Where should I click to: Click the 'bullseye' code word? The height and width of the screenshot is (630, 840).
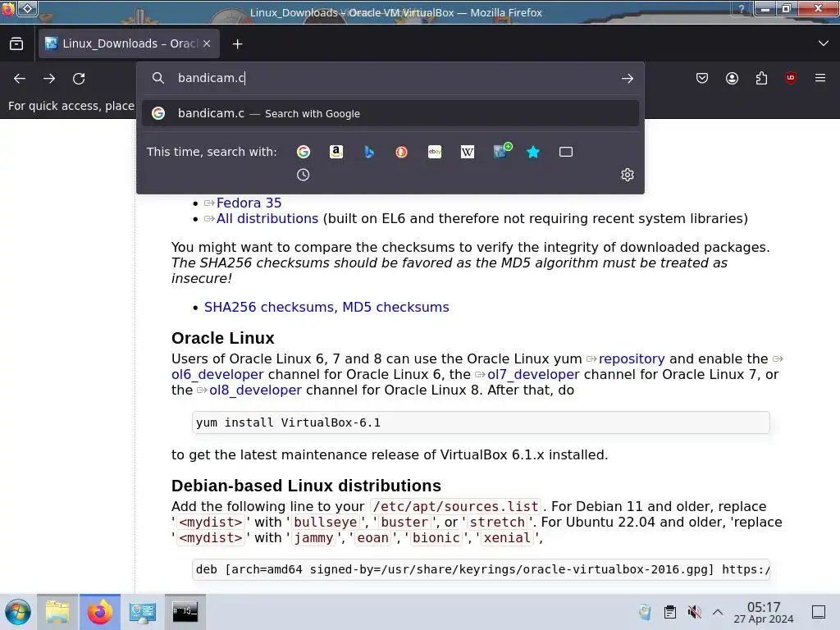tap(326, 523)
